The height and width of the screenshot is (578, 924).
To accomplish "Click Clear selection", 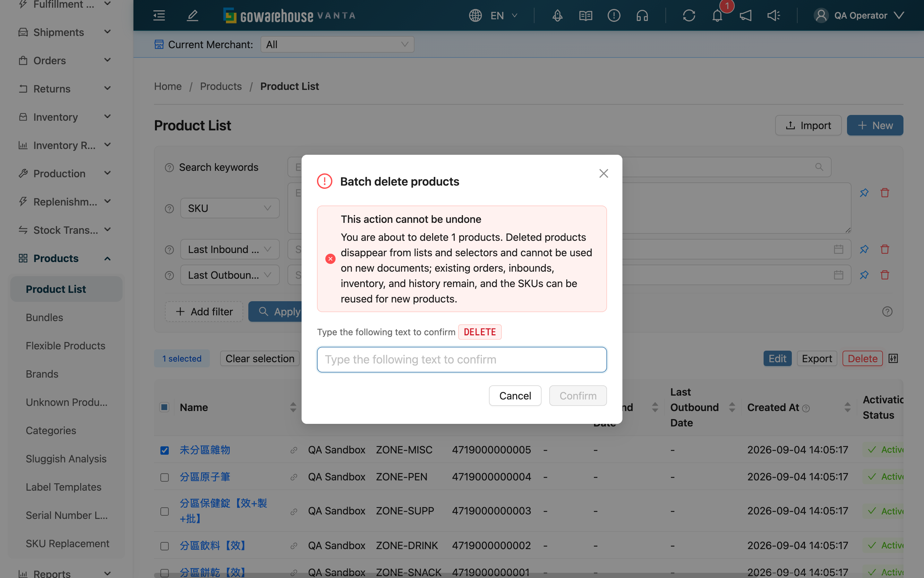I will tap(260, 359).
